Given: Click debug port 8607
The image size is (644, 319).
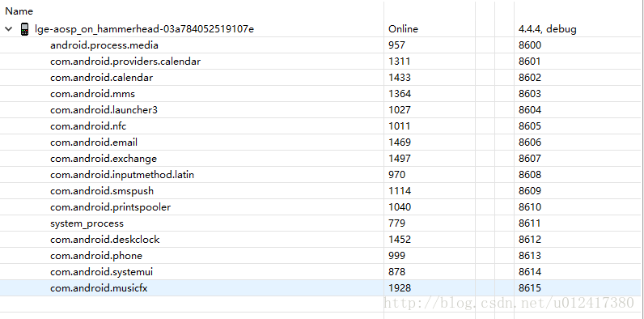Looking at the screenshot, I should point(530,159).
